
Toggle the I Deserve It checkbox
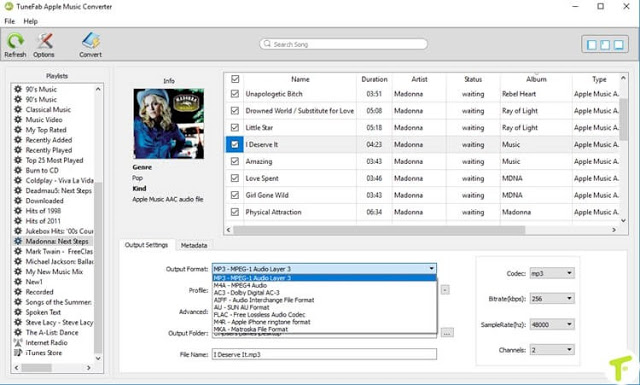point(235,145)
